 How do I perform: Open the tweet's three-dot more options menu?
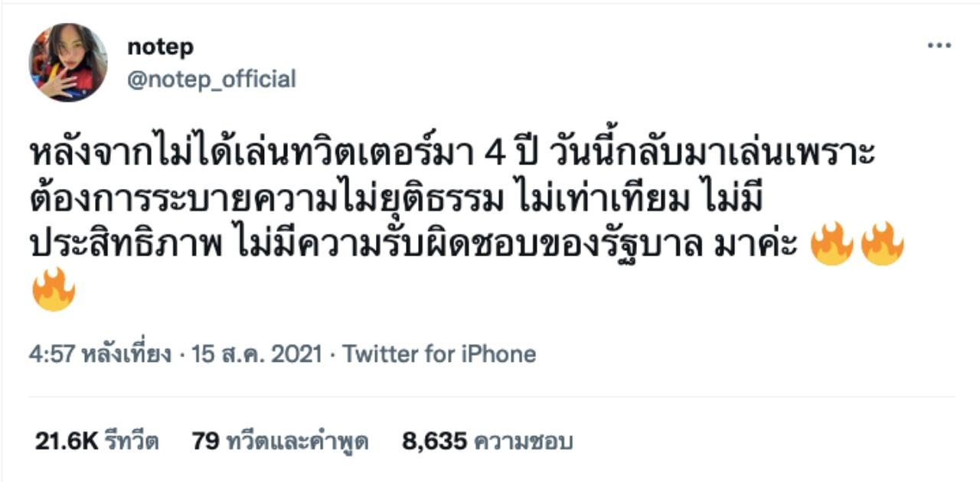[x=939, y=47]
